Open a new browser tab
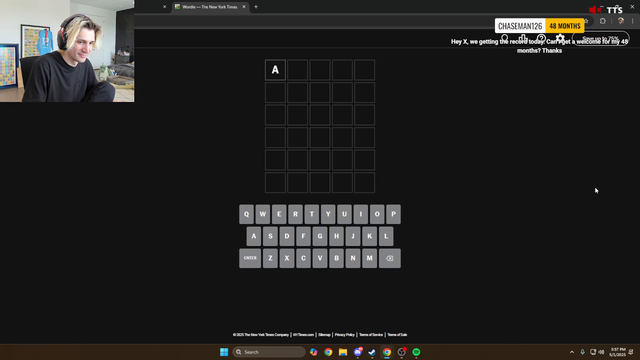Viewport: 640px width, 360px height. pyautogui.click(x=256, y=7)
